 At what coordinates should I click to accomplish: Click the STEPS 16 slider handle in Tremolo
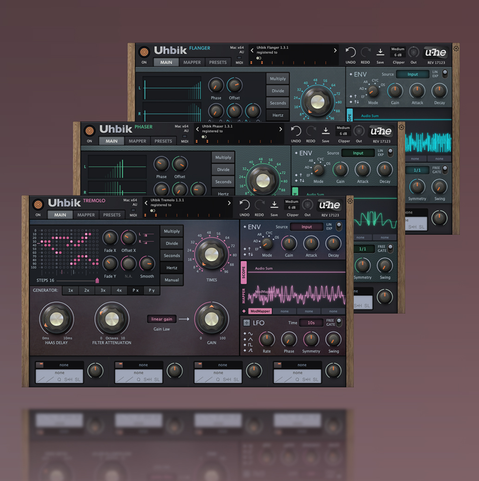click(97, 280)
